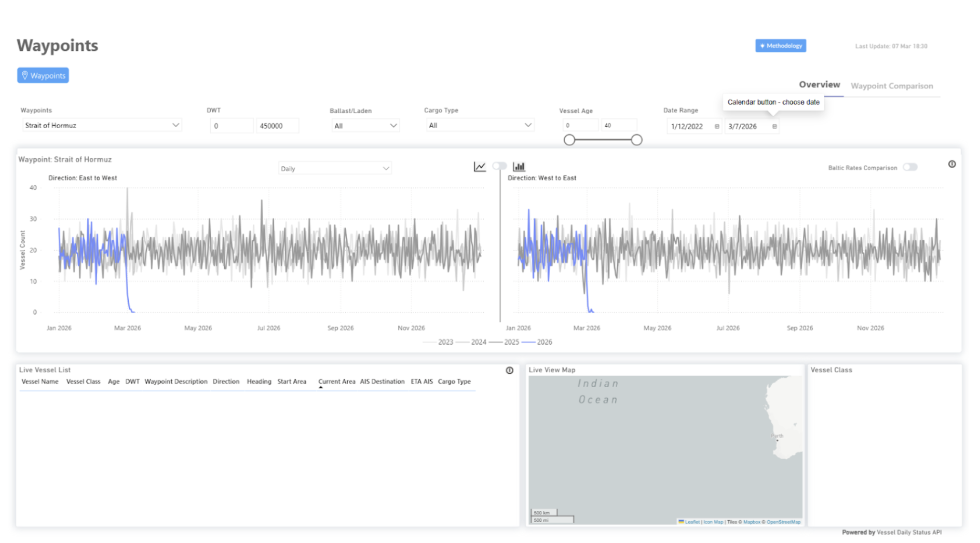Viewport: 980px width, 543px height.
Task: Click the DWT minimum field showing 0
Action: pyautogui.click(x=232, y=126)
